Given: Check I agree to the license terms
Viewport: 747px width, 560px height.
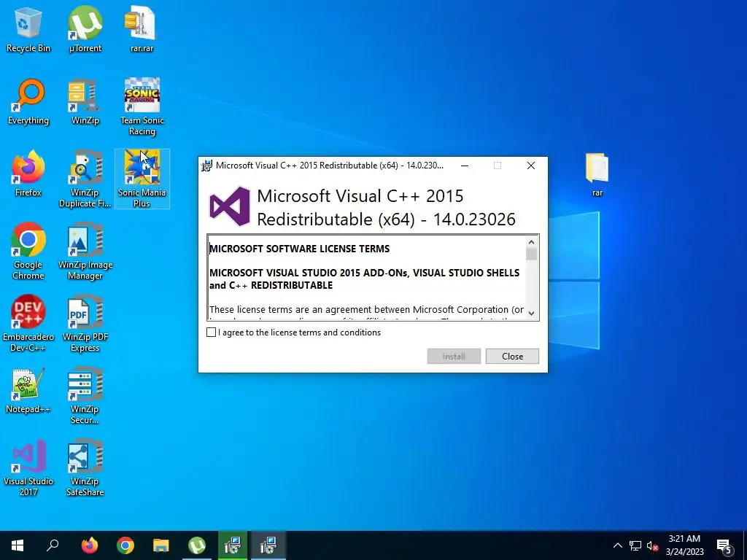Looking at the screenshot, I should tap(211, 332).
